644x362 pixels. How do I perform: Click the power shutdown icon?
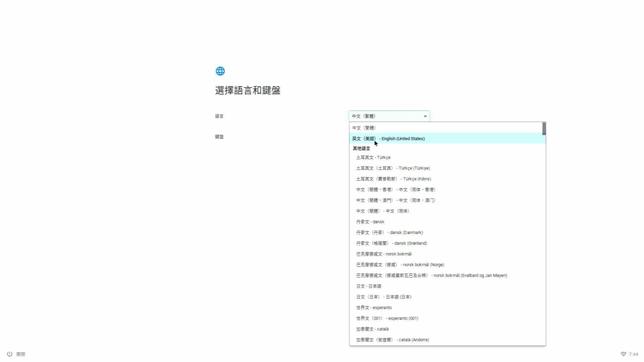[10, 354]
